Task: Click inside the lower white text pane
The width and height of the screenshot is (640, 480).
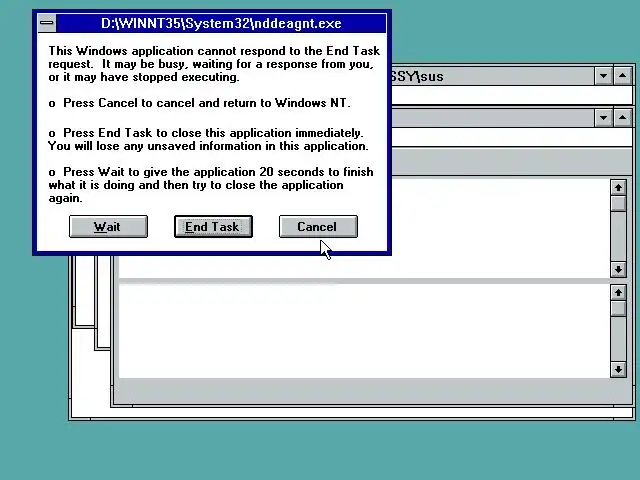Action: 364,331
